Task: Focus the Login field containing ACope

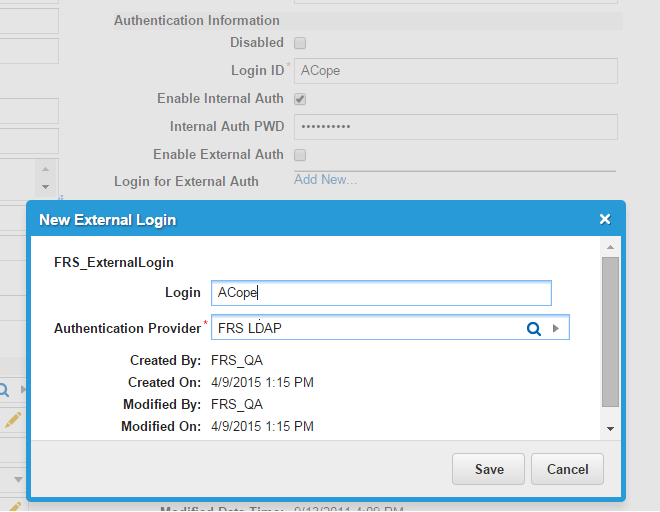Action: click(381, 292)
